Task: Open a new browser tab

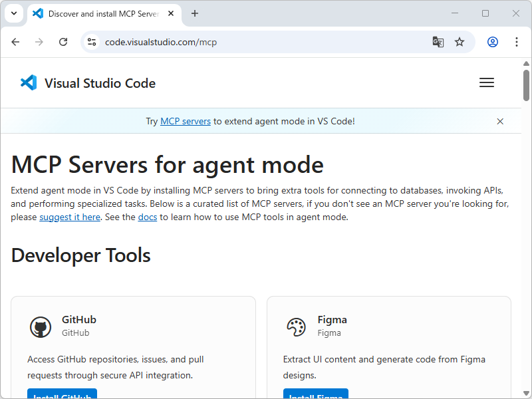Action: (195, 13)
